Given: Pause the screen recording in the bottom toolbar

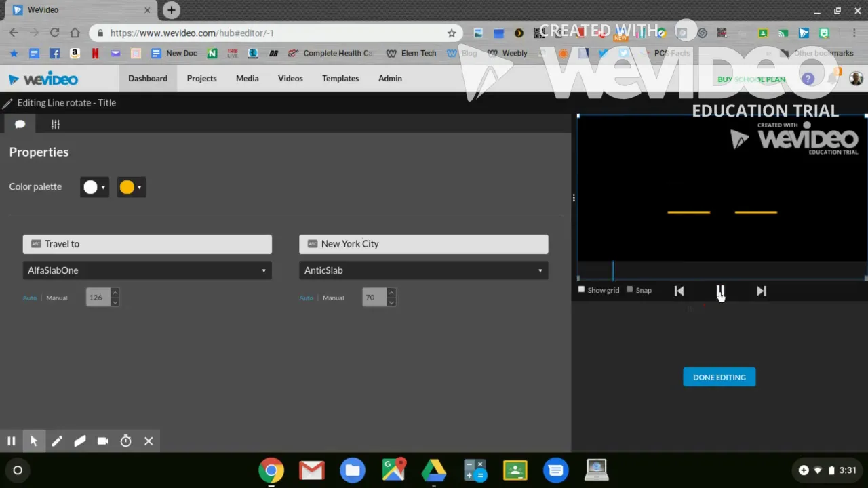Looking at the screenshot, I should [12, 441].
